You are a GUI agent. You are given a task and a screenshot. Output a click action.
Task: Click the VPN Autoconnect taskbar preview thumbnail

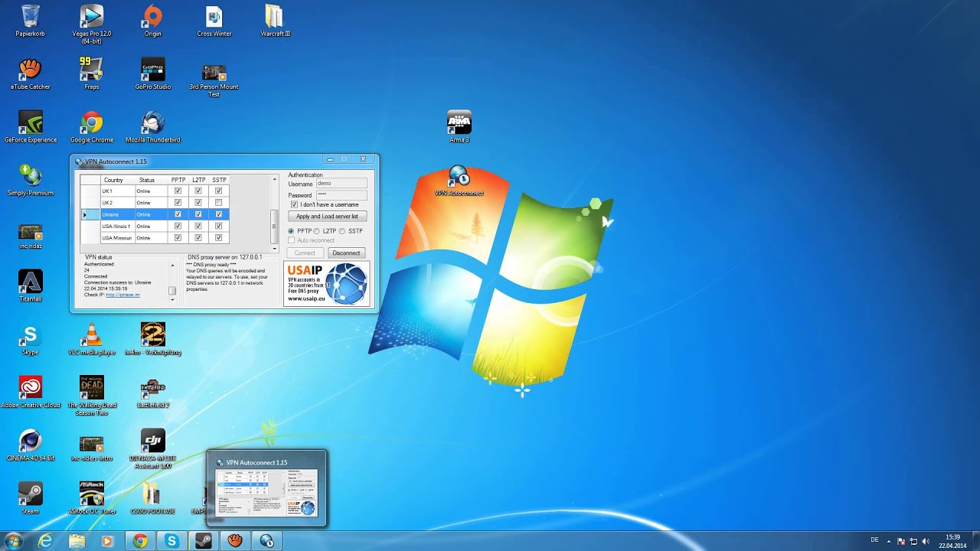click(x=266, y=487)
